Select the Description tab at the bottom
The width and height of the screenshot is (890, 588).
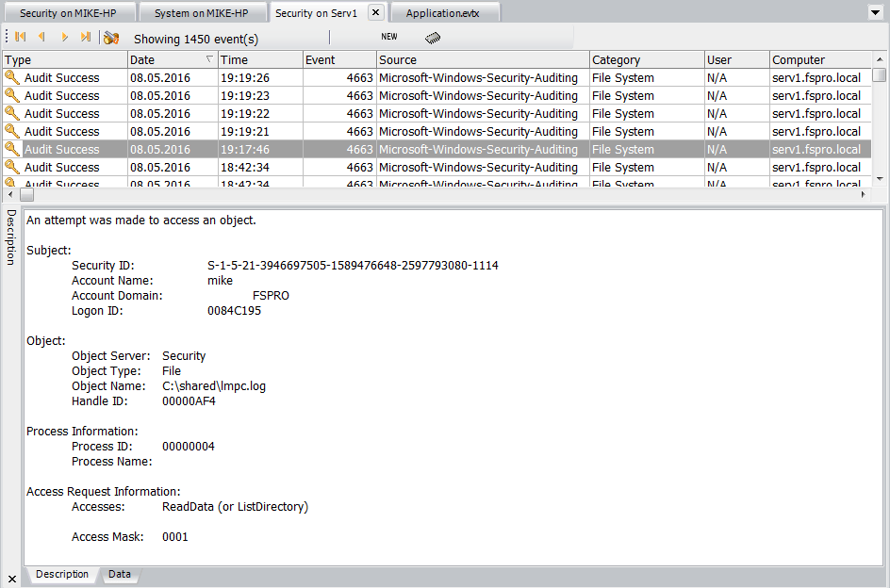coord(61,574)
